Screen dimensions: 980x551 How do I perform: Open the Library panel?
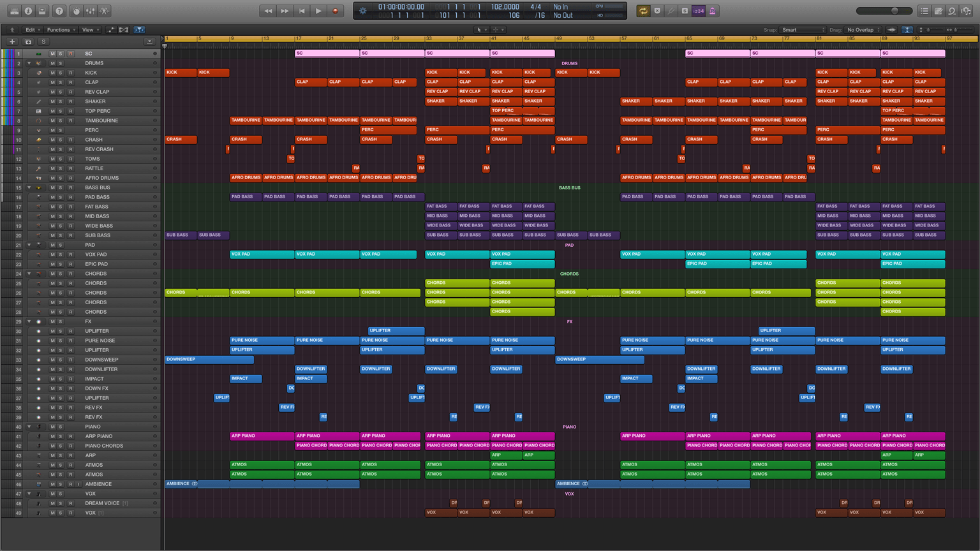(x=13, y=10)
